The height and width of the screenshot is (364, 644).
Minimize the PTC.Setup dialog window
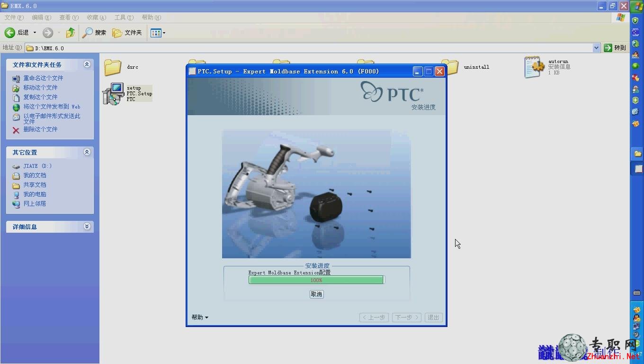click(x=417, y=71)
